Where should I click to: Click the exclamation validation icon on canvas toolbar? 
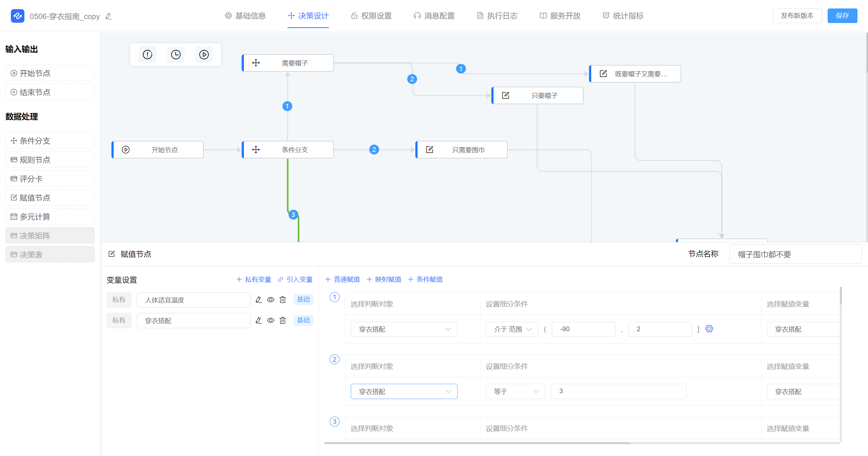pos(147,55)
